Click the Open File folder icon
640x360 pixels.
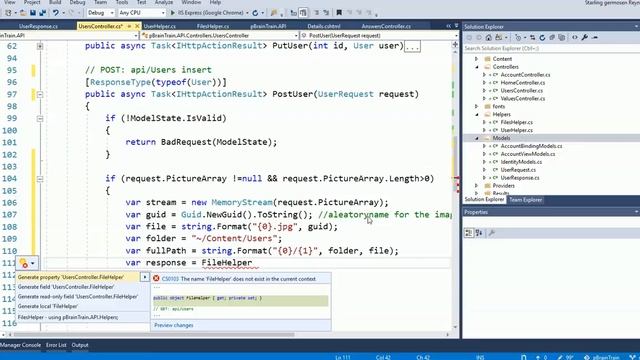pos(23,13)
